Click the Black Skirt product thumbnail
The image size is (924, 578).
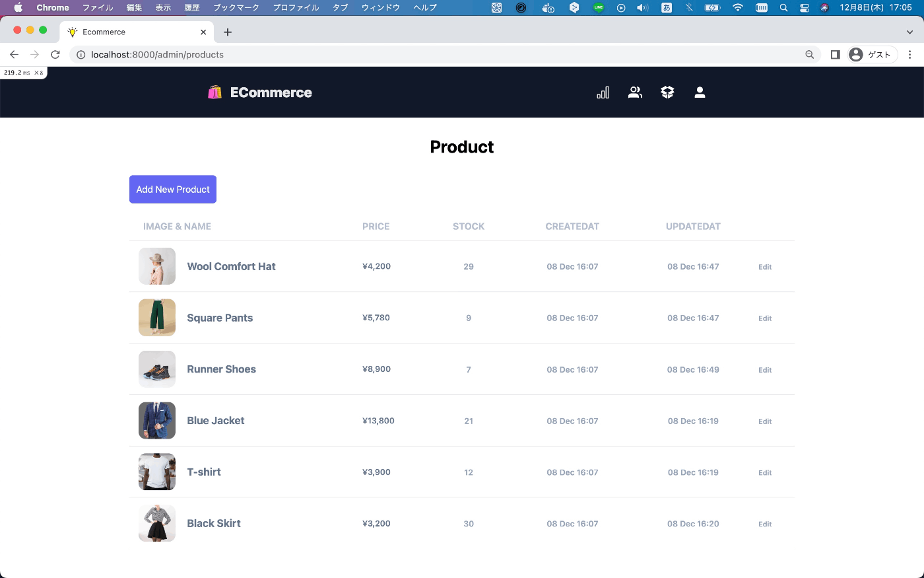click(156, 523)
